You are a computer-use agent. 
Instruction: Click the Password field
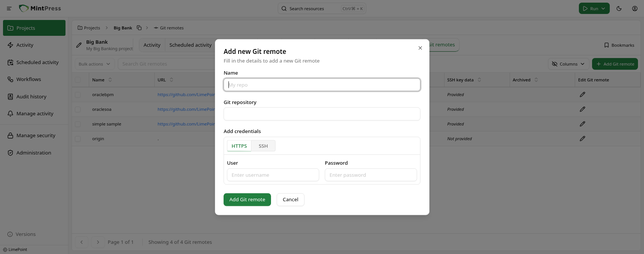pos(371,175)
